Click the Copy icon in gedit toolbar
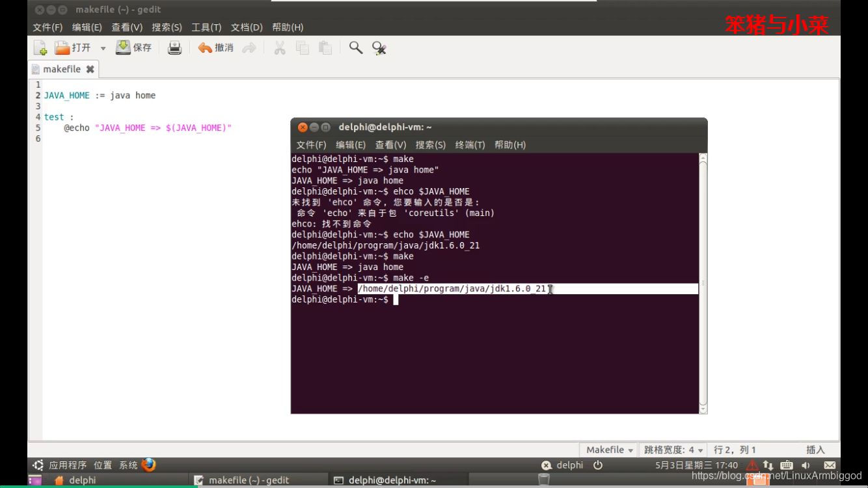Image resolution: width=868 pixels, height=488 pixels. (302, 47)
